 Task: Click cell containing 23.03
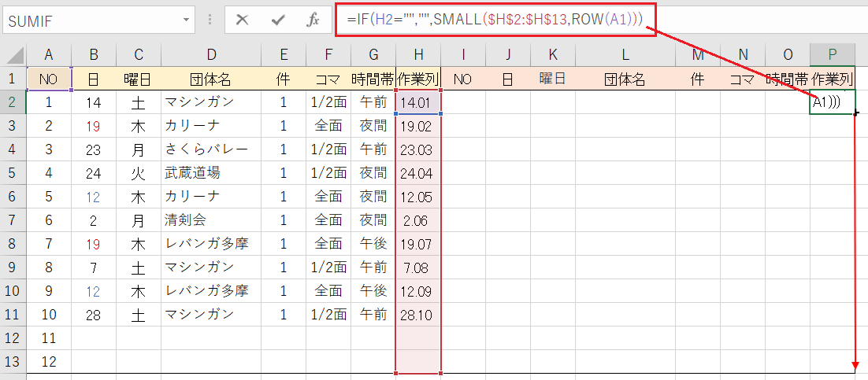point(418,149)
